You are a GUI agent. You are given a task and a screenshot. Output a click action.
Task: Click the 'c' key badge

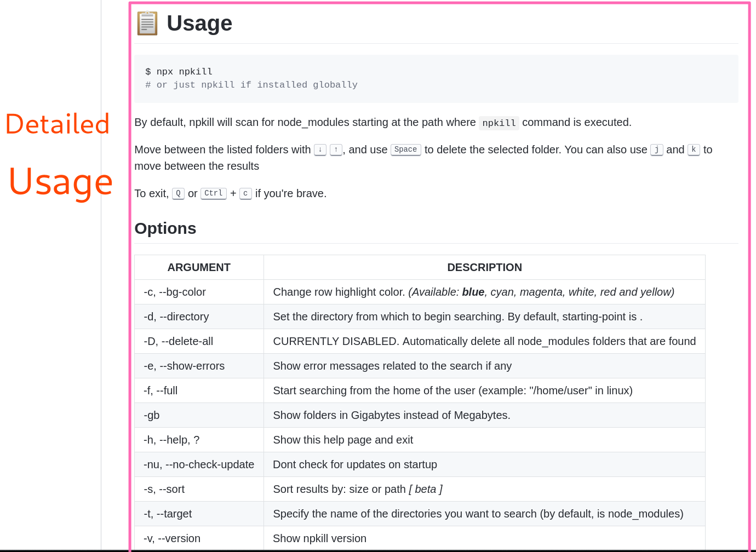click(245, 193)
